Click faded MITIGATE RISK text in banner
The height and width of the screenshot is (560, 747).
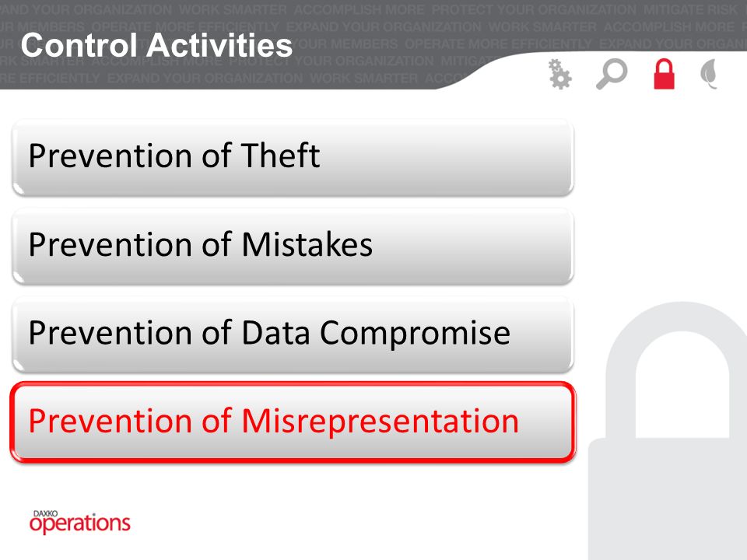click(693, 9)
